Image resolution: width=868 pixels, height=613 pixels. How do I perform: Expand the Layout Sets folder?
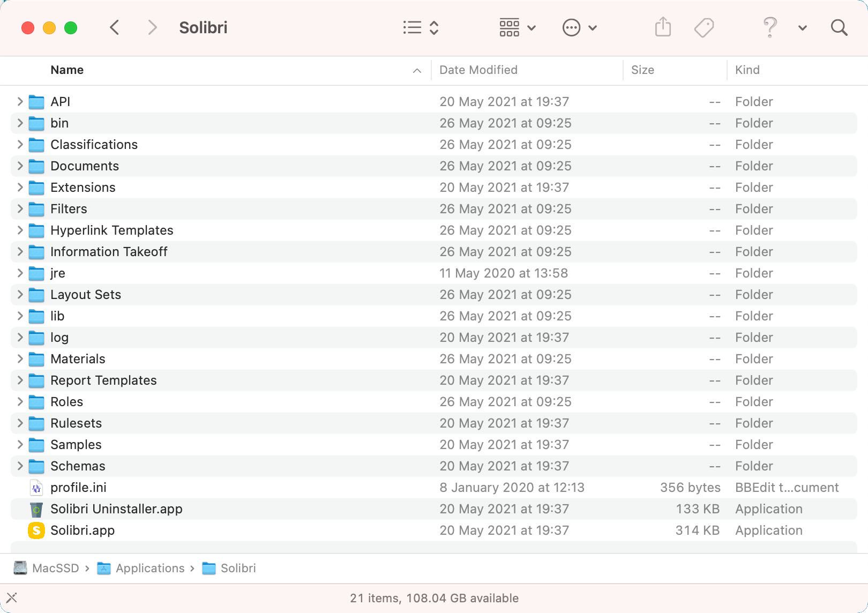[20, 294]
